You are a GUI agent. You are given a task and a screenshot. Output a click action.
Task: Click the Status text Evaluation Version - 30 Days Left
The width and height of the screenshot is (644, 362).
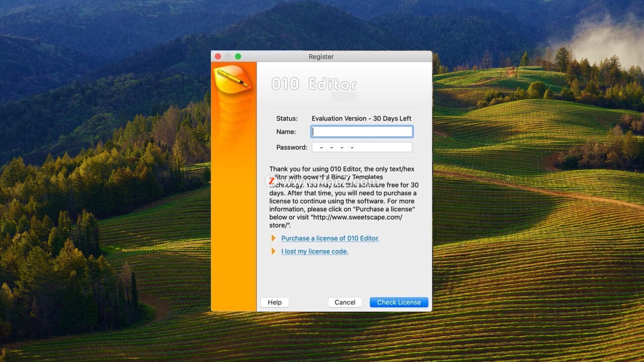coord(361,119)
